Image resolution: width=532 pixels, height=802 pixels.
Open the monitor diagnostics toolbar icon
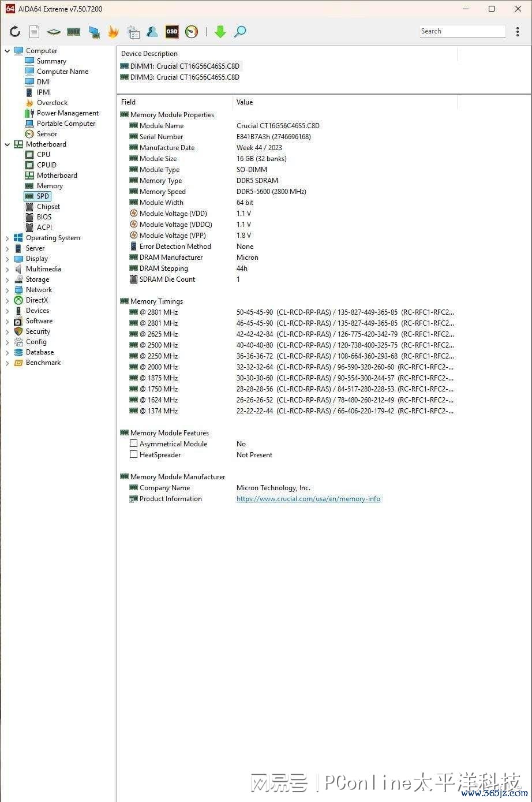click(93, 32)
